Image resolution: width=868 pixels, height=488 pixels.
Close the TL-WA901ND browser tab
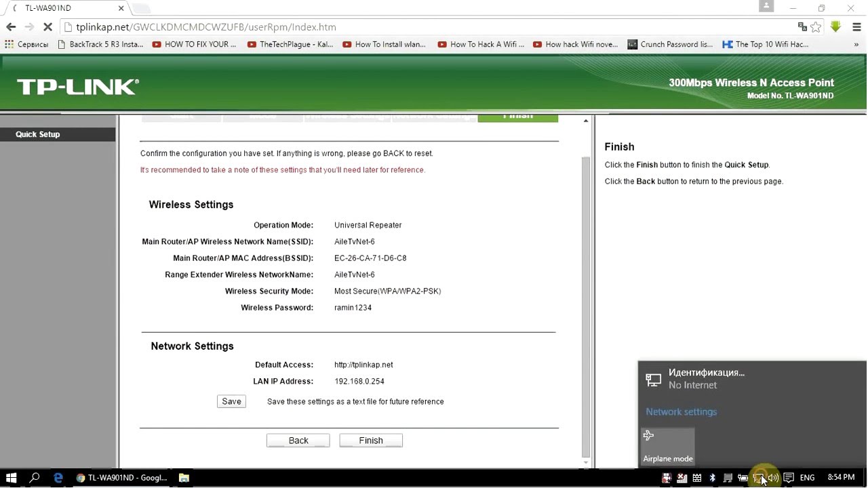click(121, 8)
